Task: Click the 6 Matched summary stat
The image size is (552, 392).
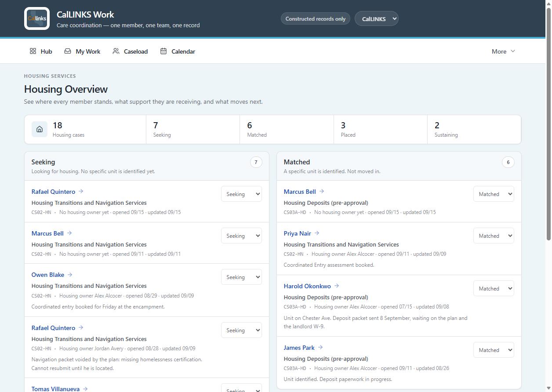Action: click(x=287, y=129)
